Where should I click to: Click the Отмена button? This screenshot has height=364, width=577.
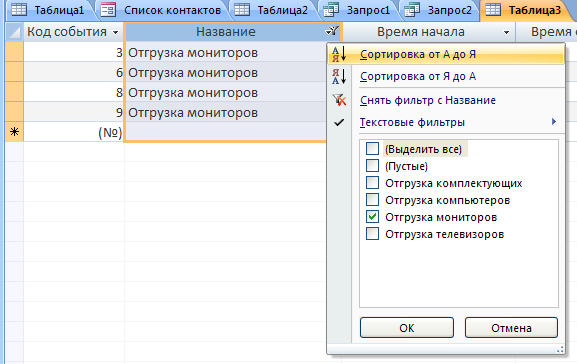(511, 328)
